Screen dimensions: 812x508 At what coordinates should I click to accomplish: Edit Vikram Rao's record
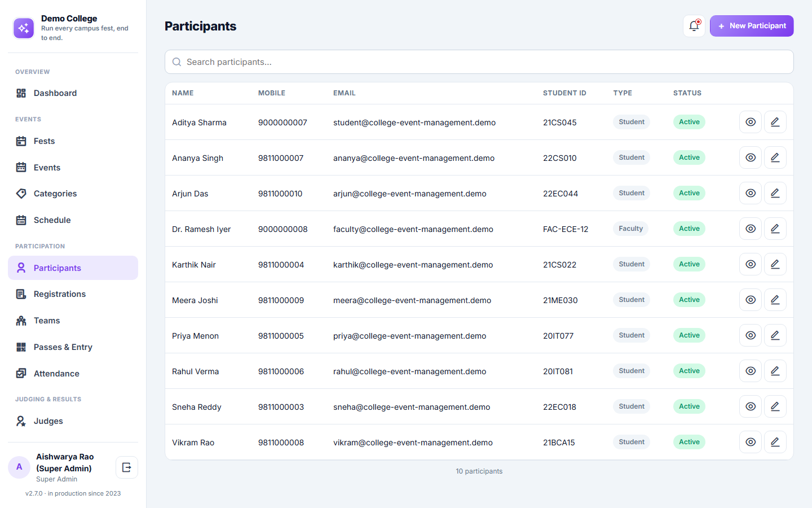click(x=775, y=442)
